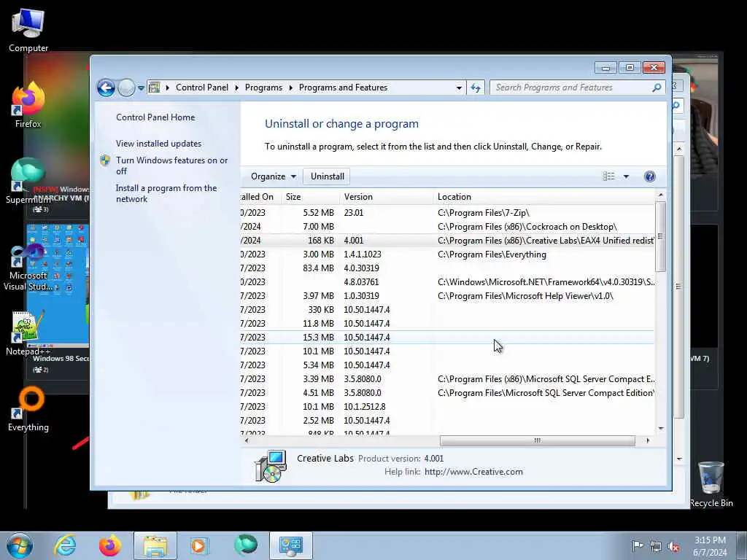Image resolution: width=747 pixels, height=560 pixels.
Task: Open Internet Explorer from the taskbar
Action: point(64,545)
